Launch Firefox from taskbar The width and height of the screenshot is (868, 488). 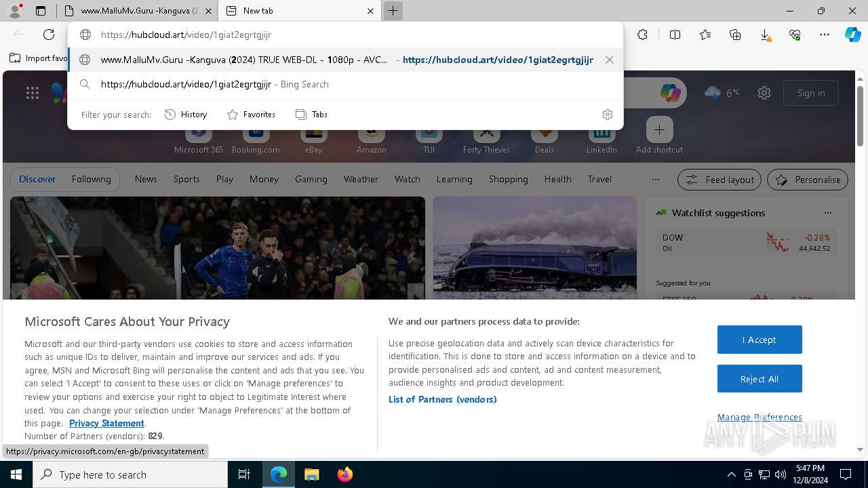pyautogui.click(x=344, y=474)
